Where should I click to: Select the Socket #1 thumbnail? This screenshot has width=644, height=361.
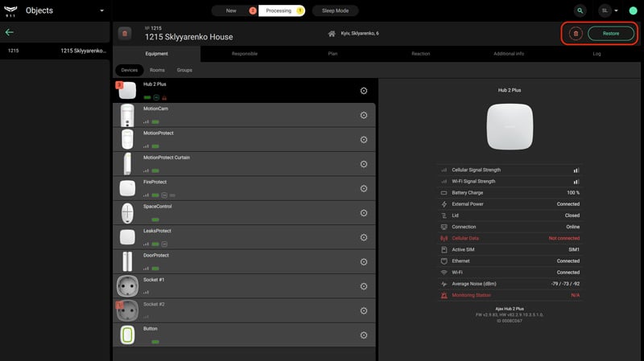(x=127, y=286)
